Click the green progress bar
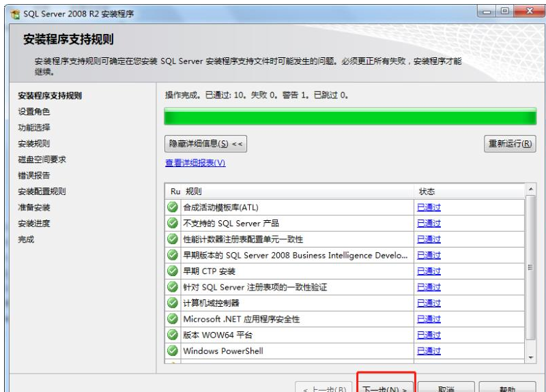The width and height of the screenshot is (546, 392). click(350, 116)
